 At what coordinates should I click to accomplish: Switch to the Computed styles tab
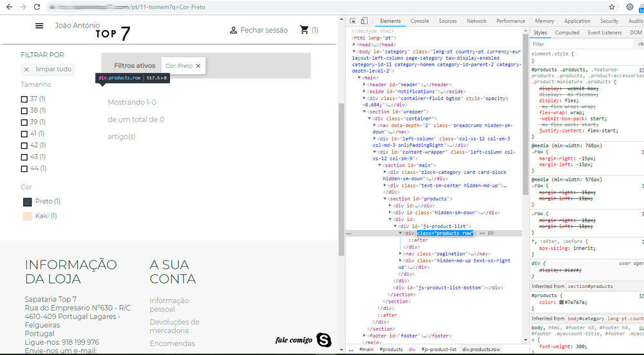coord(567,32)
